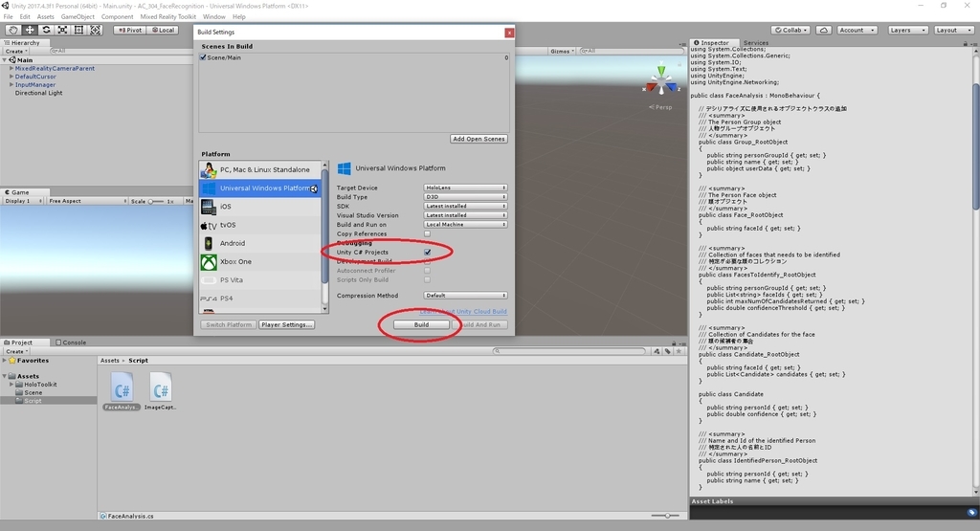Click the save-search star icon in Project panel
Screen dimensions: 980x531
[679, 351]
